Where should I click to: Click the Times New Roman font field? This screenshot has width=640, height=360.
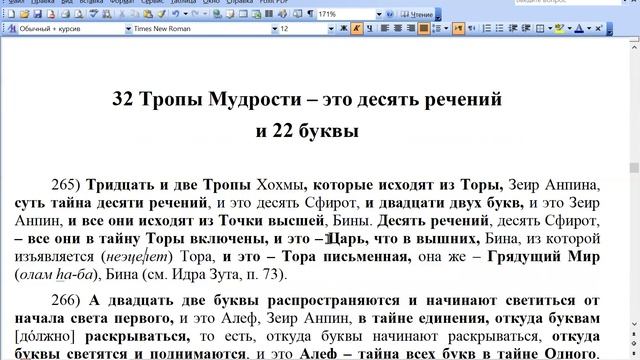coord(202,29)
